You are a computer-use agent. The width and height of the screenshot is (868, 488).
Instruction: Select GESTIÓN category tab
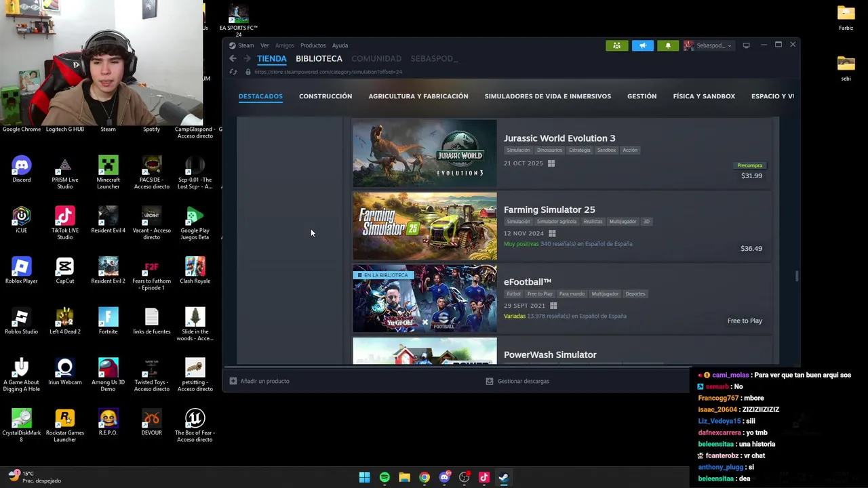[642, 96]
